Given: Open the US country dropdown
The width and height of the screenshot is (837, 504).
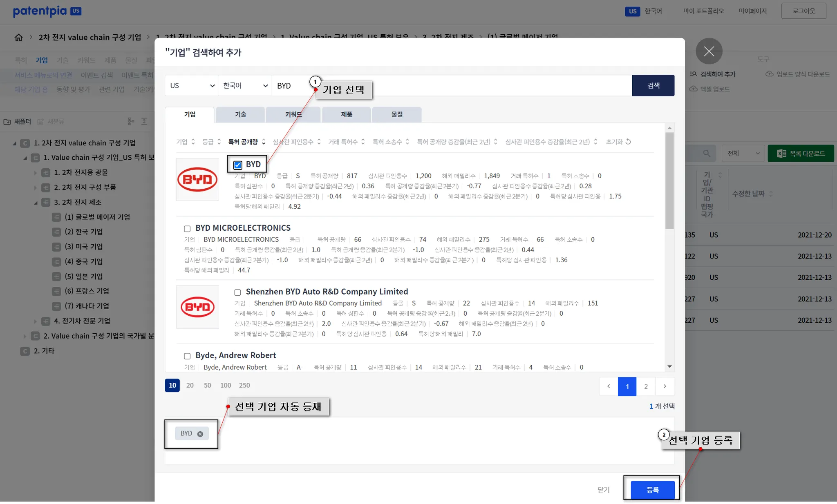Looking at the screenshot, I should 191,85.
